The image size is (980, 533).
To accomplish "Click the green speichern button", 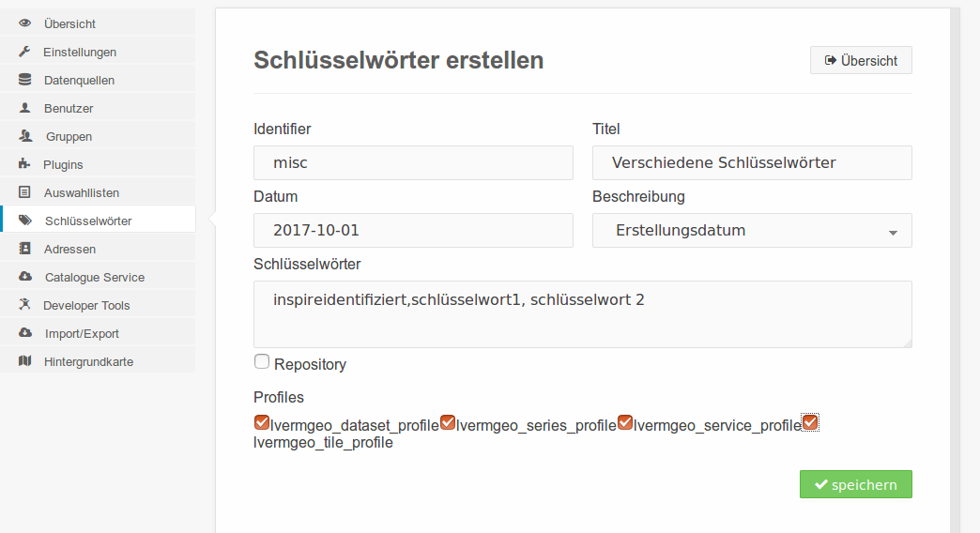I will click(856, 484).
